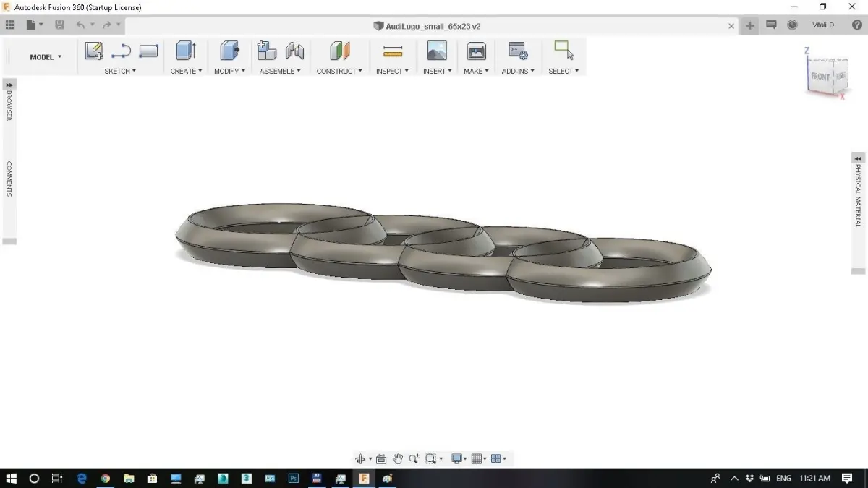868x488 pixels.
Task: Select the Extrude tool icon
Action: pyautogui.click(x=186, y=51)
